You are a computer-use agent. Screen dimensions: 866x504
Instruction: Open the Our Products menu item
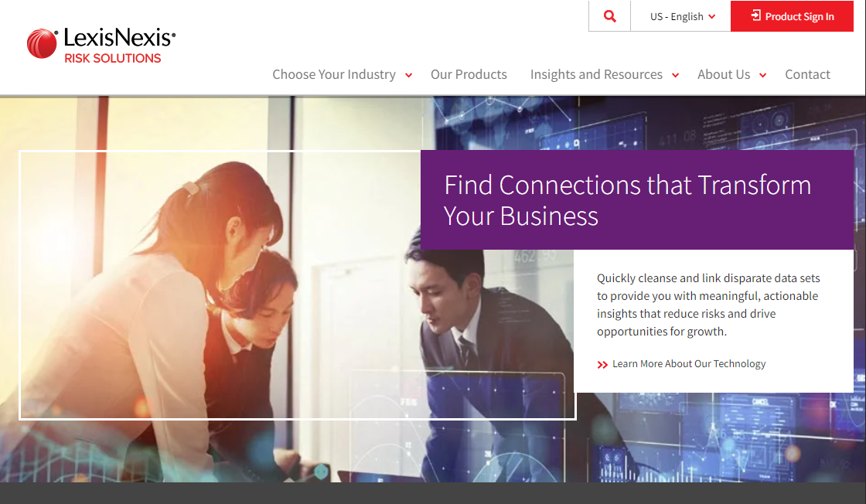click(469, 74)
